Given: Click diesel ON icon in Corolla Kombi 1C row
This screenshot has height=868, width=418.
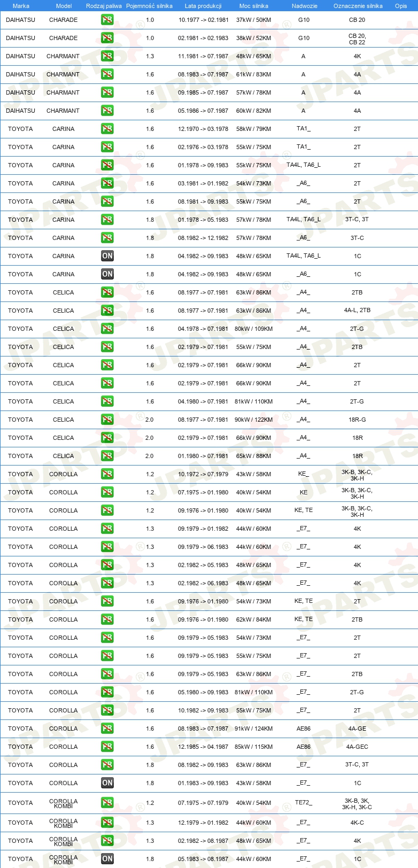Looking at the screenshot, I should click(107, 859).
